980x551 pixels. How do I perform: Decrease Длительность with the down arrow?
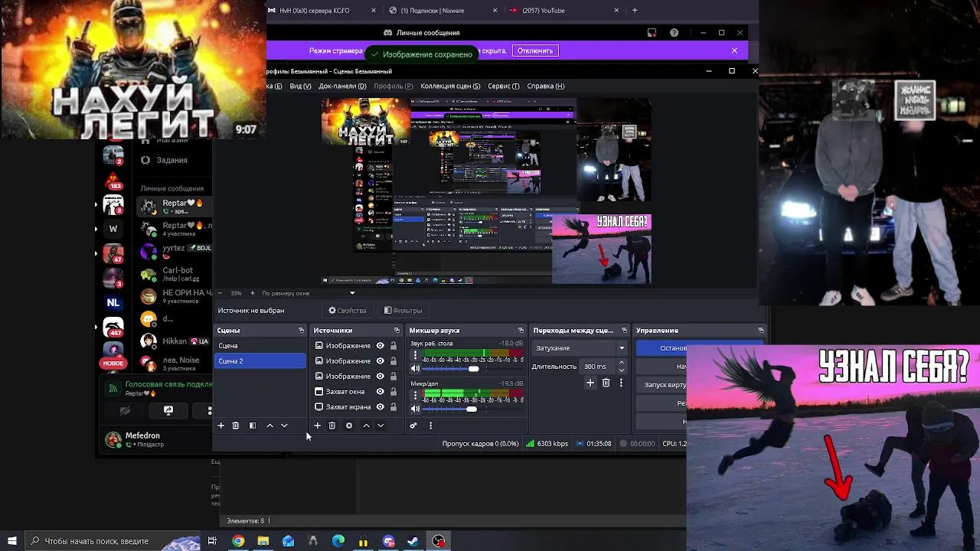(621, 370)
